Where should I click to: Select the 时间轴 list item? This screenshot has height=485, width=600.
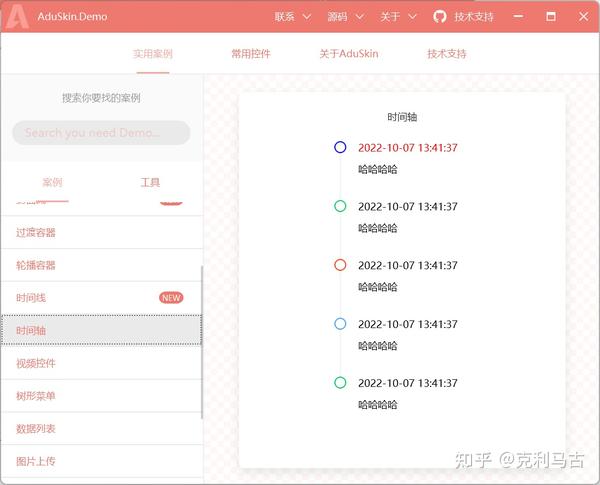pos(102,330)
